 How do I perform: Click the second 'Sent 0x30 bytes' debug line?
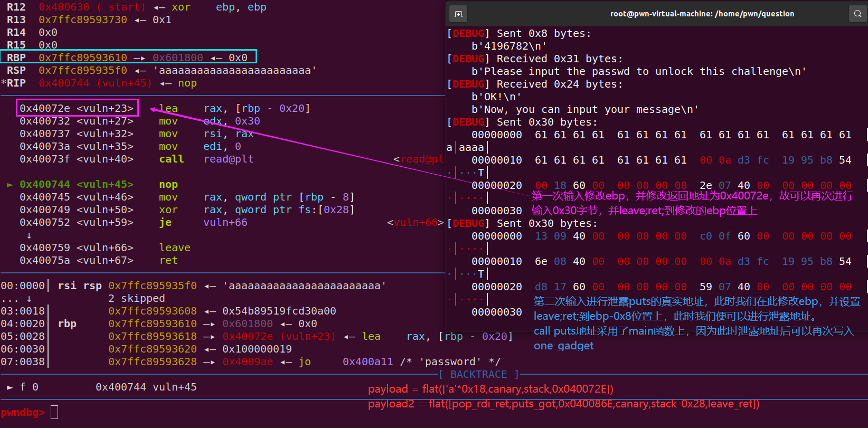pyautogui.click(x=522, y=223)
